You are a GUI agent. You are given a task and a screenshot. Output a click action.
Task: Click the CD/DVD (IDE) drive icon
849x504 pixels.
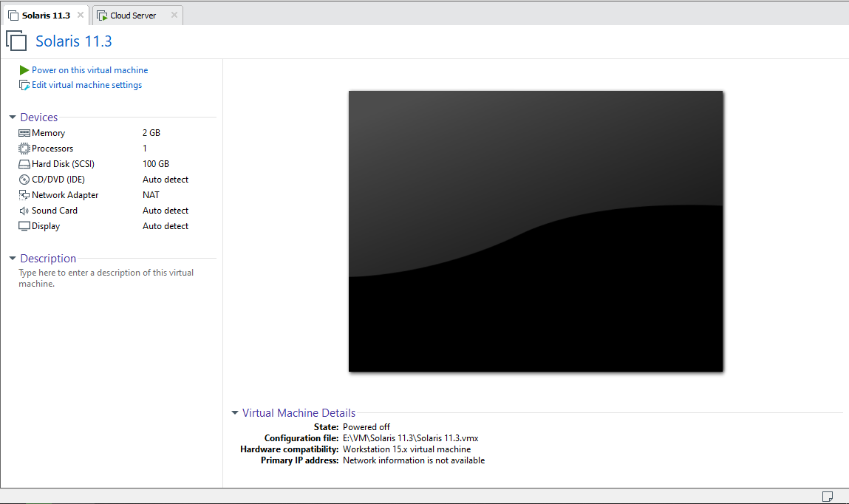24,179
